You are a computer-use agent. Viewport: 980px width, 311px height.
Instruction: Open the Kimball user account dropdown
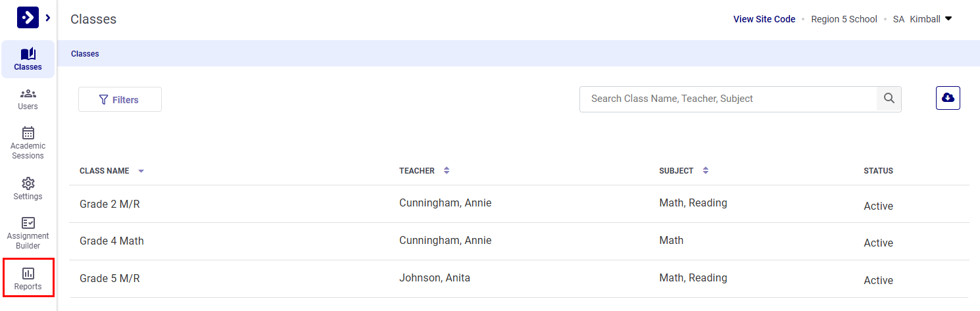click(930, 19)
